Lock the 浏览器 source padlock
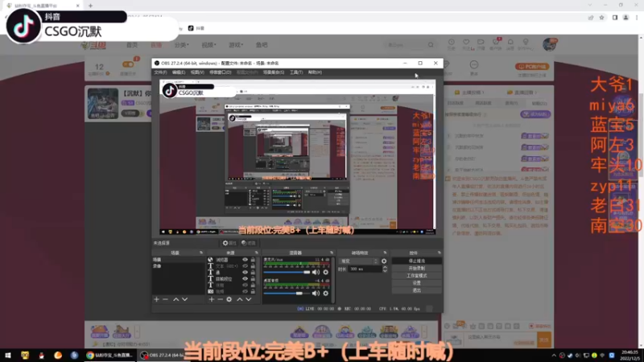 coord(253,260)
